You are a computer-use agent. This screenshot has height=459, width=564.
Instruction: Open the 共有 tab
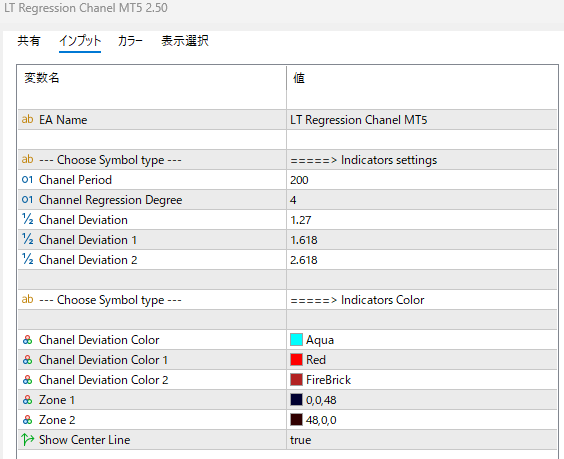coord(29,41)
